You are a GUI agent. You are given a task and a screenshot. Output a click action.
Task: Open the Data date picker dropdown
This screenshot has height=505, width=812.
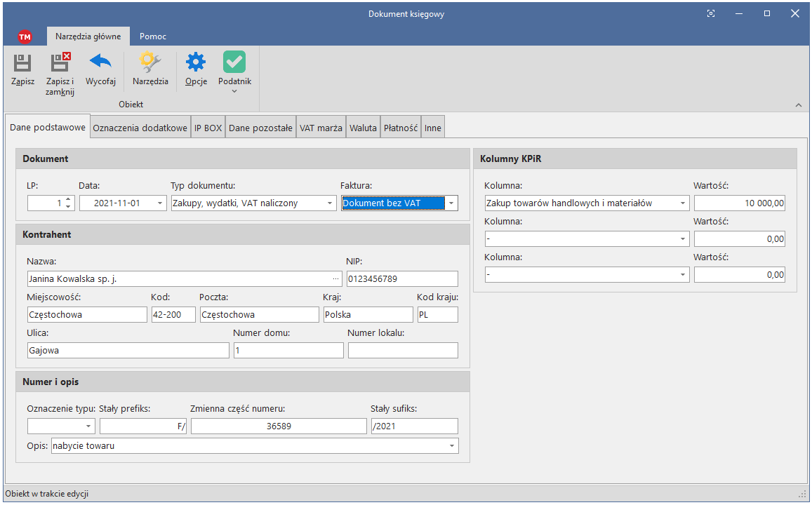click(160, 203)
